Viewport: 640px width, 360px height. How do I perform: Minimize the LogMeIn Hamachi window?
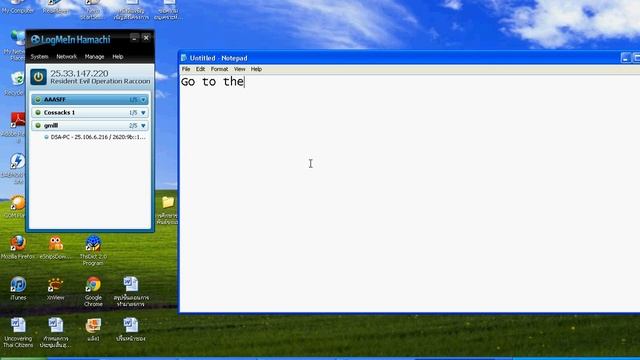[134, 38]
